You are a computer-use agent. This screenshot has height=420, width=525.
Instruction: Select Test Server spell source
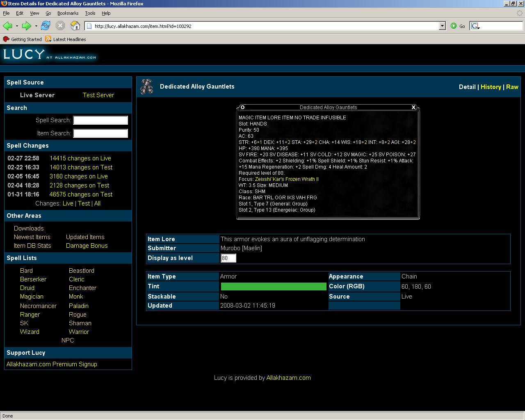(x=98, y=95)
